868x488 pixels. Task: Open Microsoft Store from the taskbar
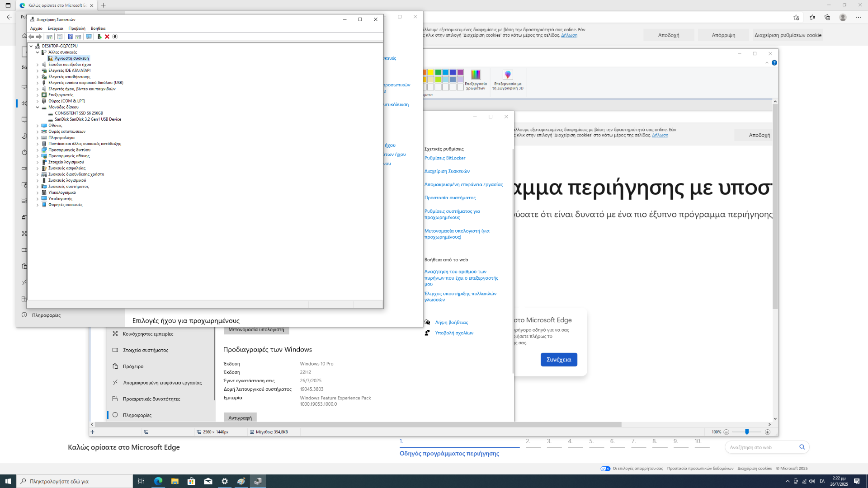point(191,481)
